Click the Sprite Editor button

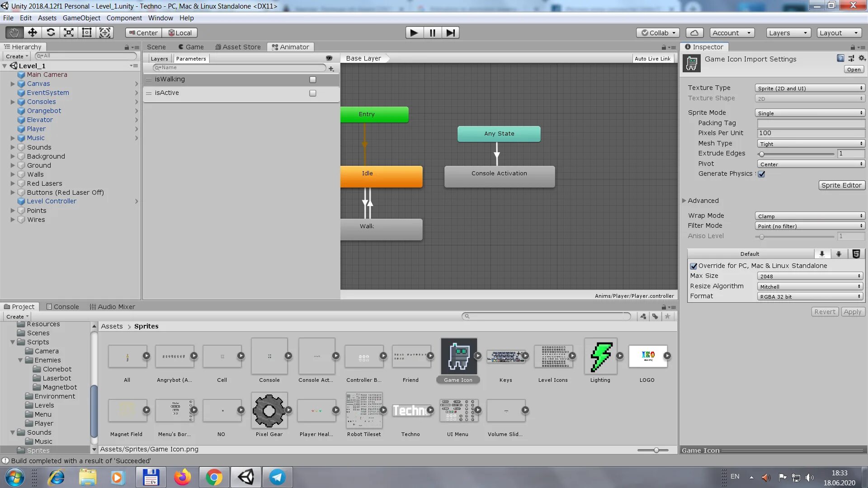tap(841, 185)
